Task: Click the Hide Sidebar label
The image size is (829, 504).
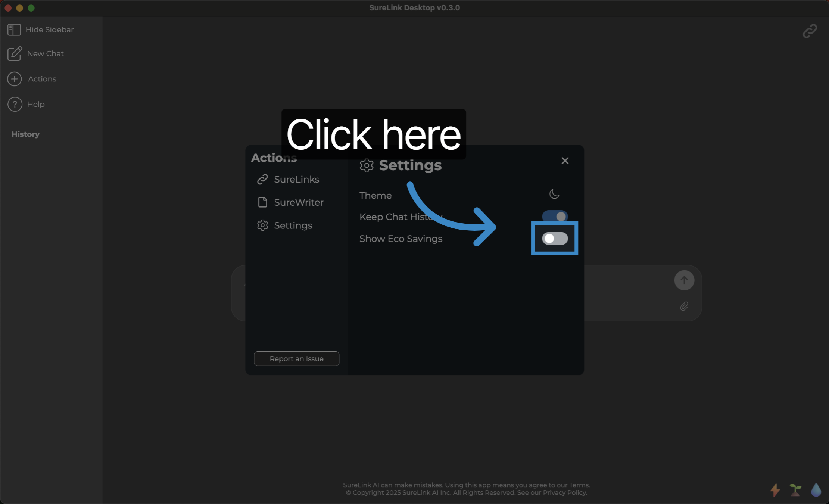Action: pyautogui.click(x=50, y=29)
